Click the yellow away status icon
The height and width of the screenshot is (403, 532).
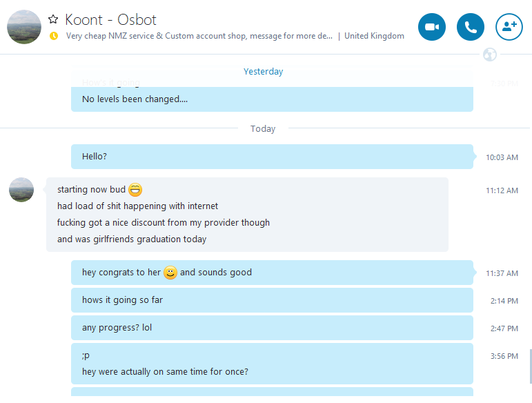[x=54, y=36]
